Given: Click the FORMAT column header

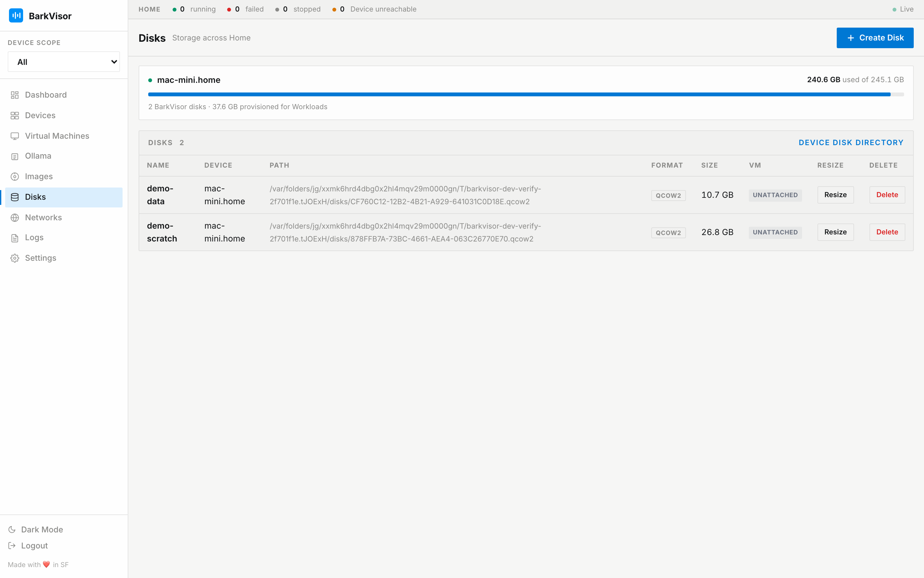Looking at the screenshot, I should point(667,165).
